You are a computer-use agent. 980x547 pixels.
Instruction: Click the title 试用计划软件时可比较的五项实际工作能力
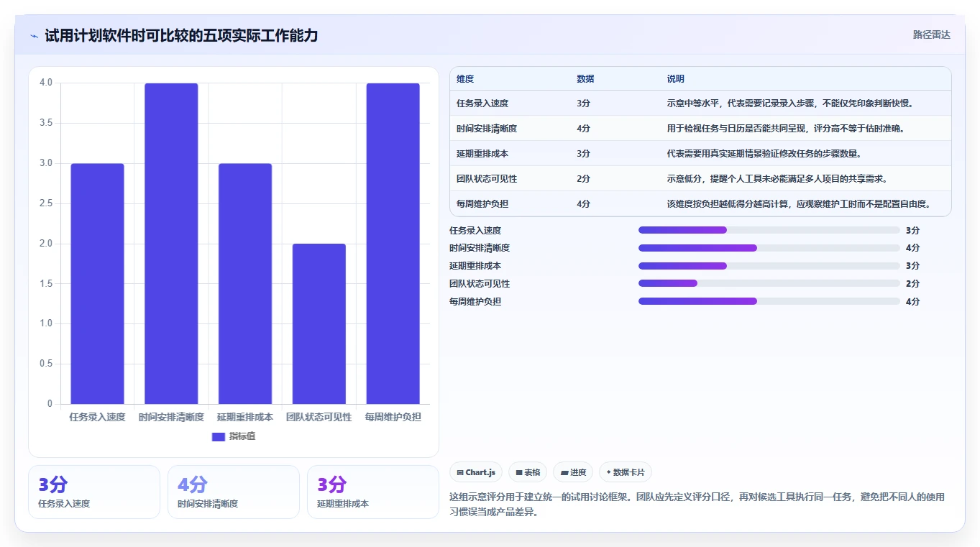tap(181, 36)
